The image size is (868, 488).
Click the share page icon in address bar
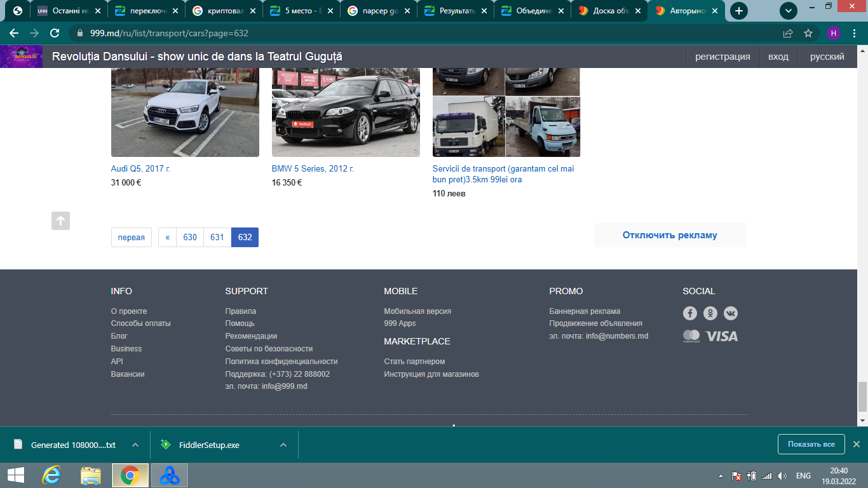(x=788, y=33)
